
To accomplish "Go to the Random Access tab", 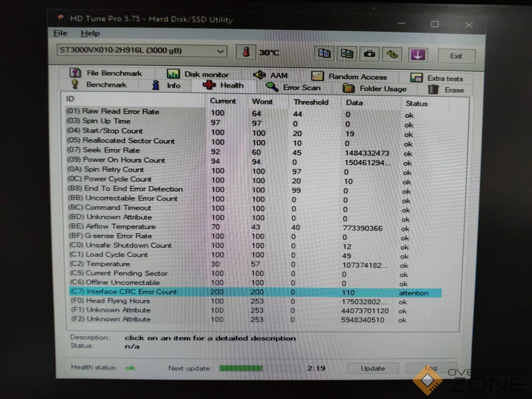I will click(349, 76).
